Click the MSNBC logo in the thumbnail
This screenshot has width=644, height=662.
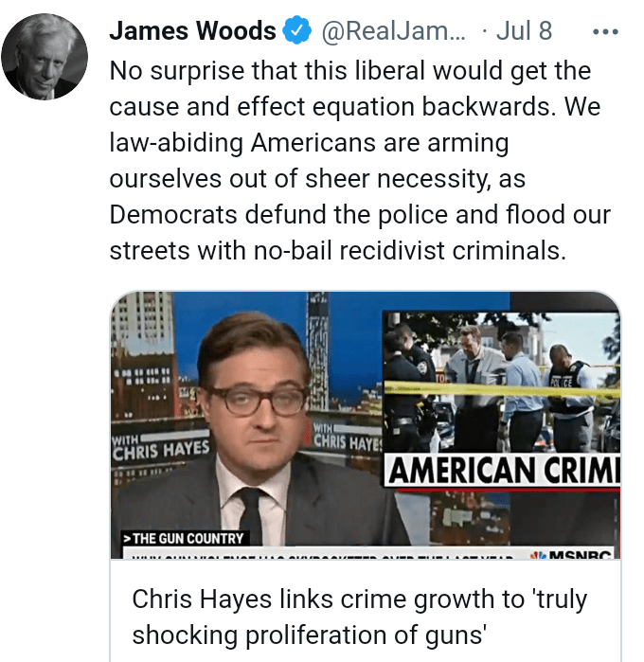(571, 554)
